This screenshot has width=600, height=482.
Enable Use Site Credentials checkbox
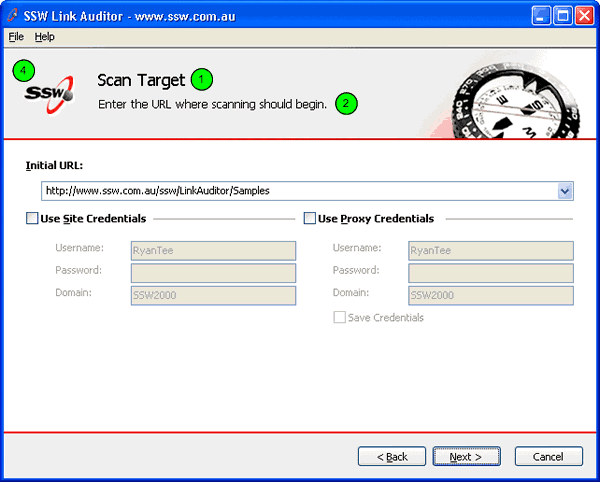pos(32,218)
